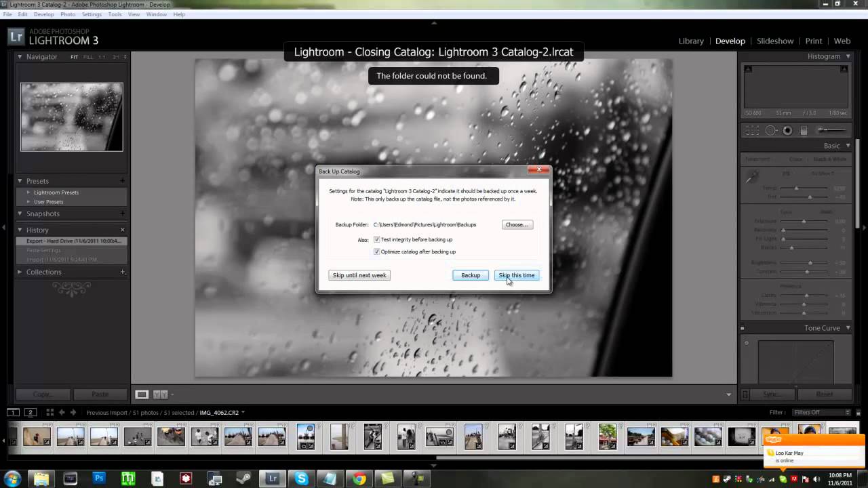Collapse the Navigator panel
Image resolution: width=868 pixels, height=488 pixels.
[20, 57]
